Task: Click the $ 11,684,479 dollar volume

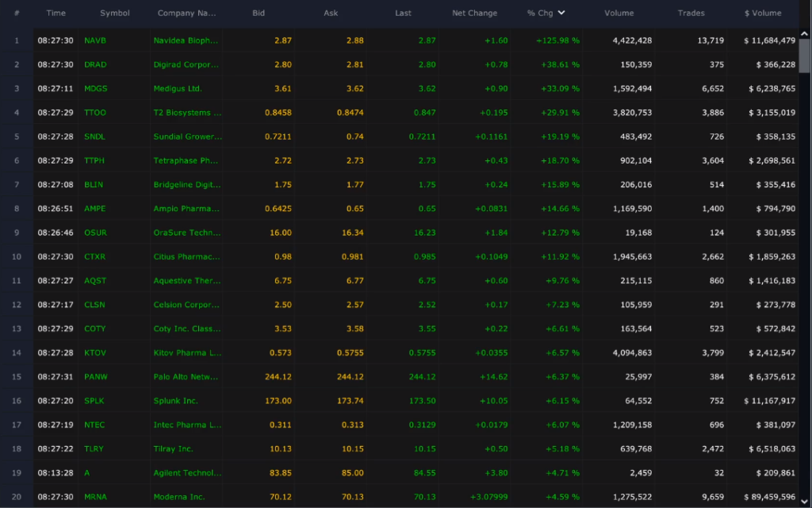Action: (769, 40)
